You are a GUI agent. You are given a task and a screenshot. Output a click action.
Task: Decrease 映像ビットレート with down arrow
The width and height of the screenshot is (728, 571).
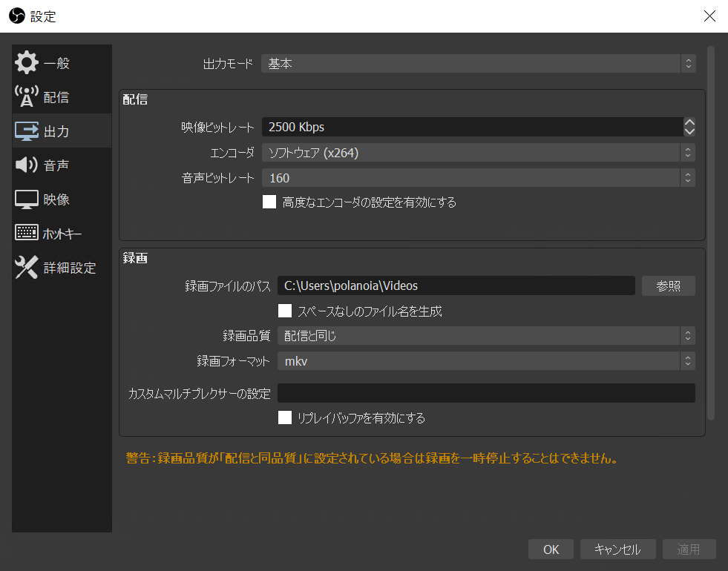pos(689,131)
